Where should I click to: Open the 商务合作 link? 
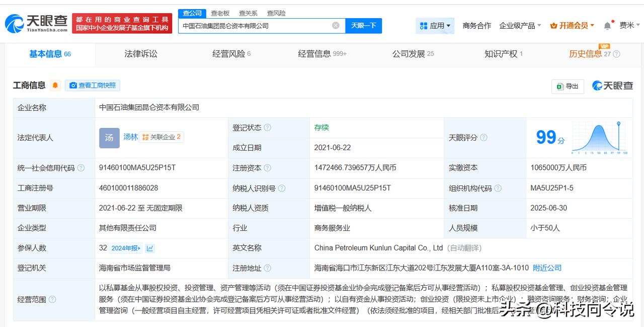pos(477,26)
